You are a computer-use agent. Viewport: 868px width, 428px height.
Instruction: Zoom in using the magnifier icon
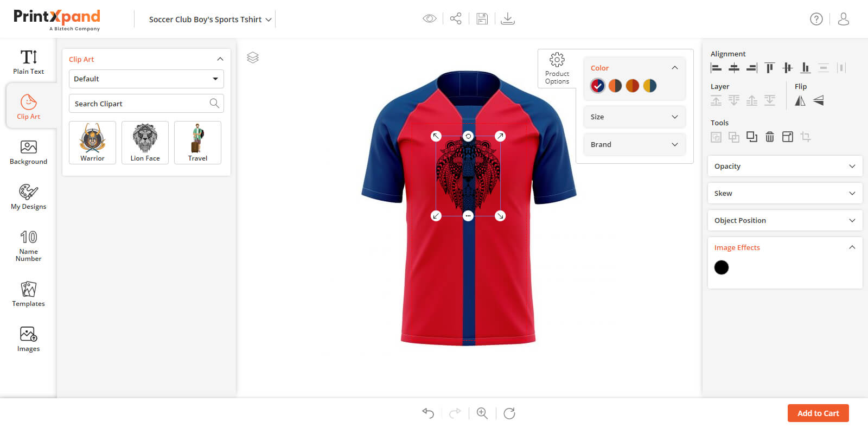point(482,413)
